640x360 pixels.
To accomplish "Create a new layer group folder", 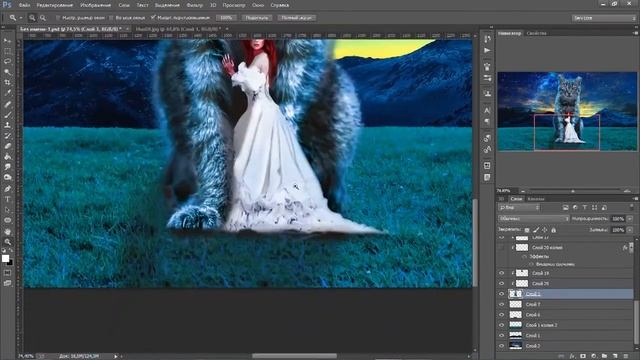I will point(604,356).
